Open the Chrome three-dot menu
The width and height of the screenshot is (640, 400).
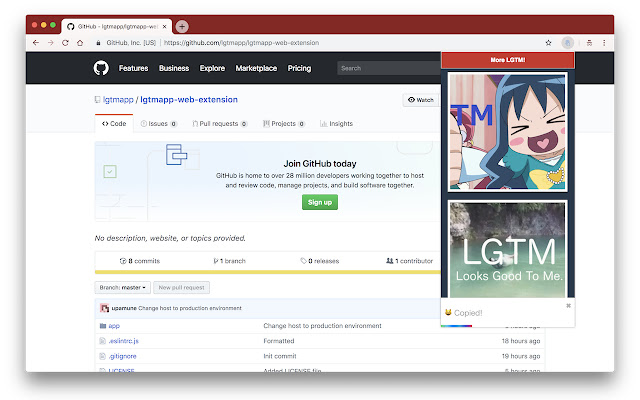(604, 43)
